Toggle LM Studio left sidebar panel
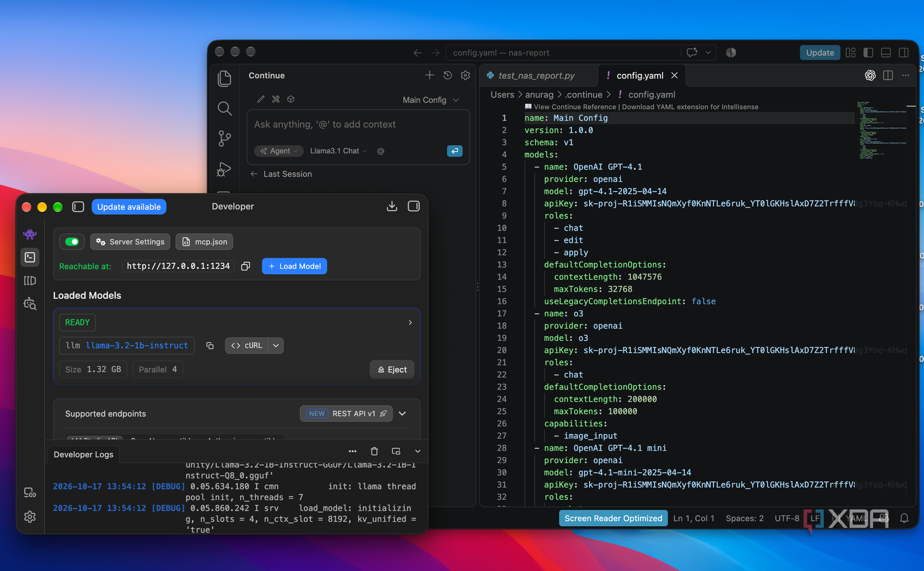 tap(78, 207)
